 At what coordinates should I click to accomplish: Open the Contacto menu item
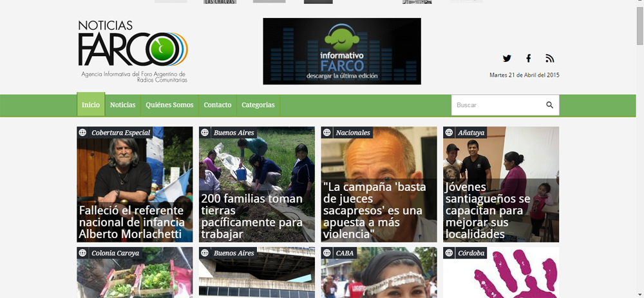tap(218, 105)
